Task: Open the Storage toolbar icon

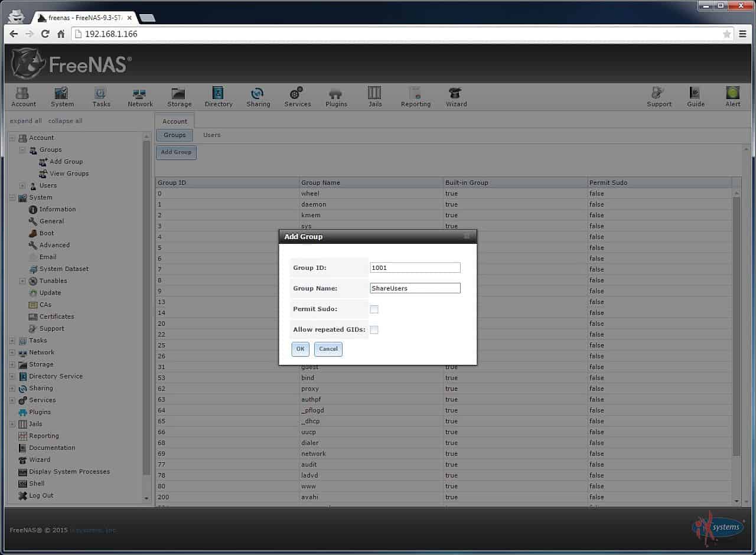Action: (x=179, y=97)
